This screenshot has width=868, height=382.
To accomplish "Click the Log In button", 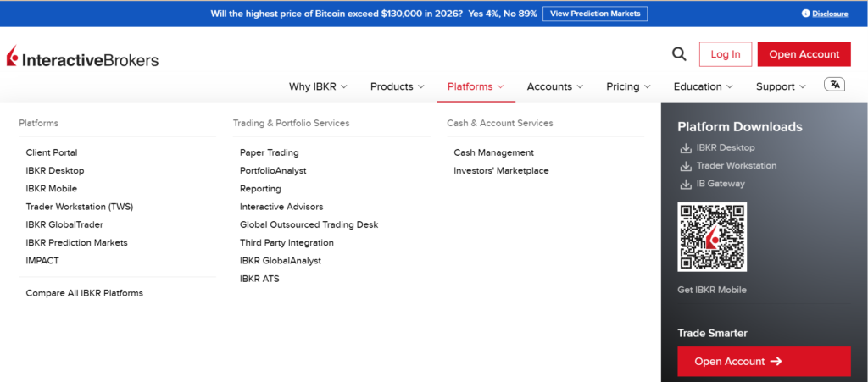I will pyautogui.click(x=726, y=54).
